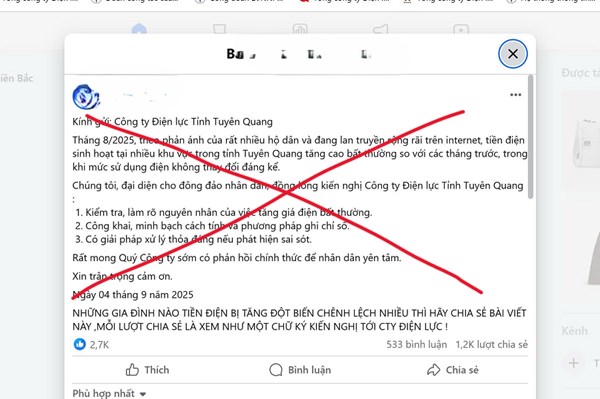Click the plus icon under Kênh
Viewport: 600px width, 399px height.
click(x=574, y=363)
